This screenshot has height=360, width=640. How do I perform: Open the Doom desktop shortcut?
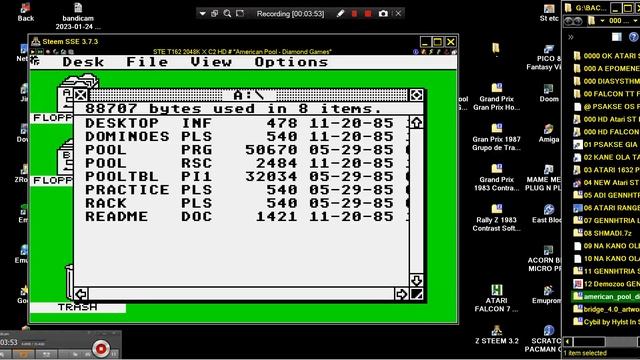[549, 93]
